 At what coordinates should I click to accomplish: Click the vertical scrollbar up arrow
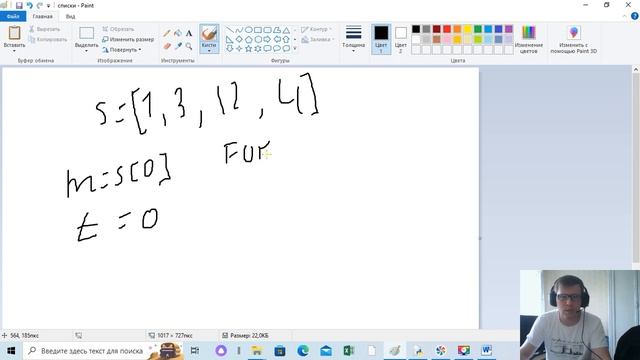coord(636,70)
